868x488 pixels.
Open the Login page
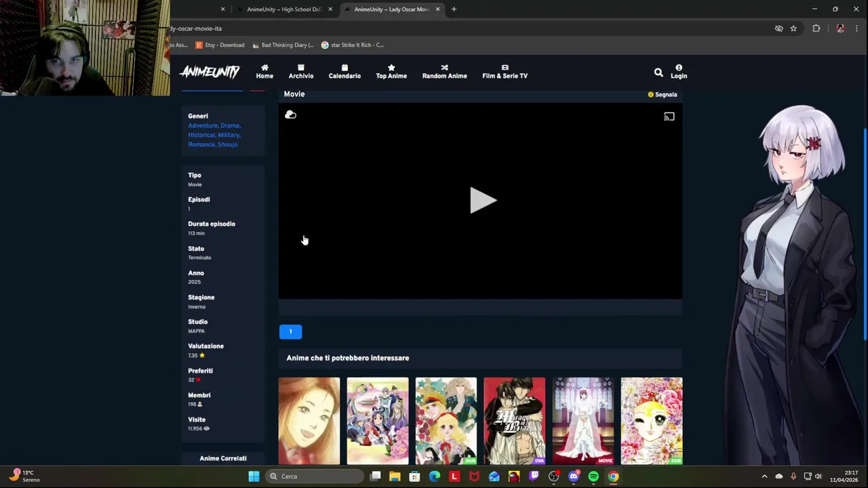[679, 72]
